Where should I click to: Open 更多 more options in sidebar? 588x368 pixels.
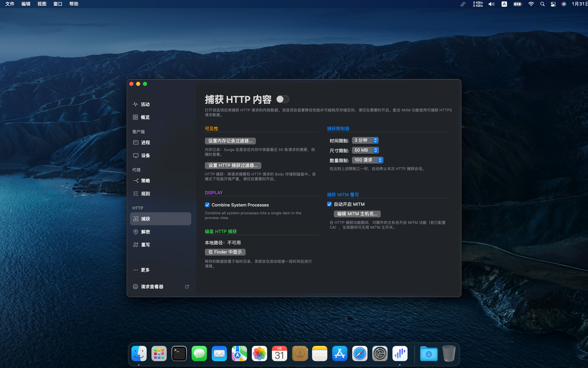tap(160, 270)
